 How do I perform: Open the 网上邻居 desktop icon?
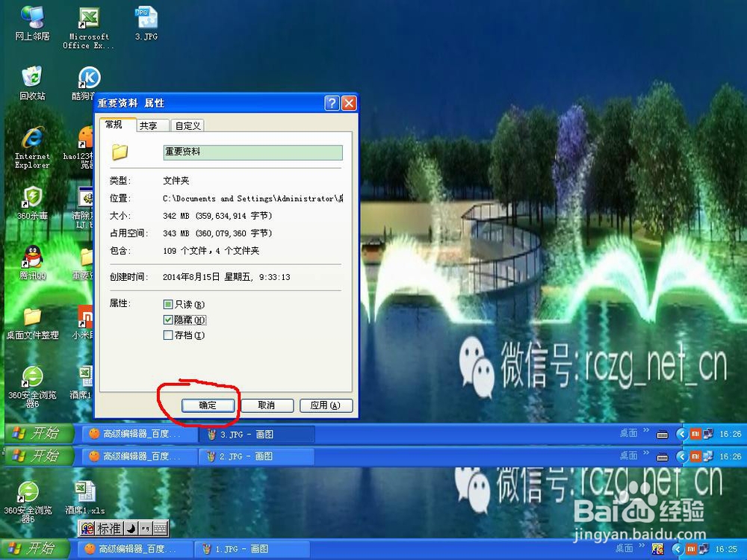pyautogui.click(x=31, y=19)
